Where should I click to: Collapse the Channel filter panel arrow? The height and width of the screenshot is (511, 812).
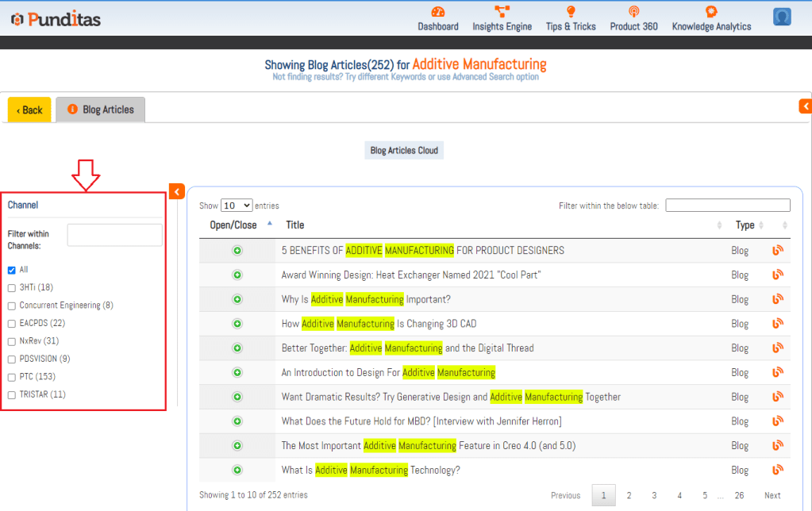(176, 191)
